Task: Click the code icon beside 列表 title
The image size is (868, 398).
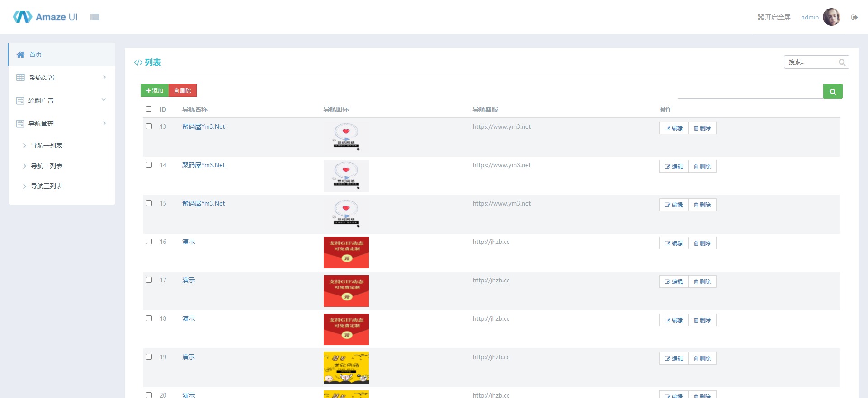Action: coord(138,62)
